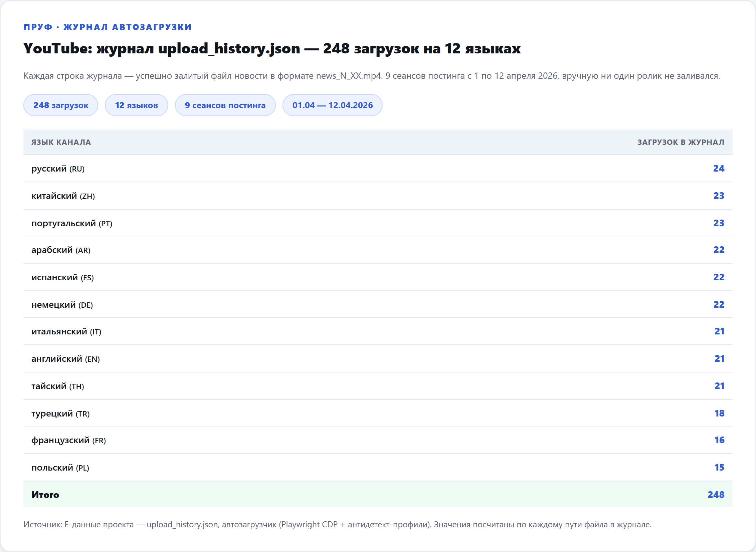
Task: Click the value 18 in the турецкий row
Action: [720, 413]
